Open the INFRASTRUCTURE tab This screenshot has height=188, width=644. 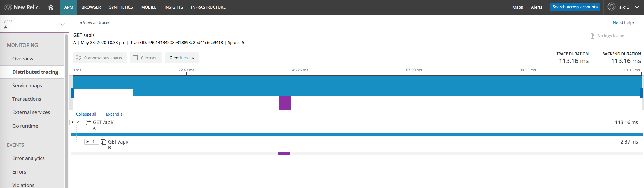208,7
